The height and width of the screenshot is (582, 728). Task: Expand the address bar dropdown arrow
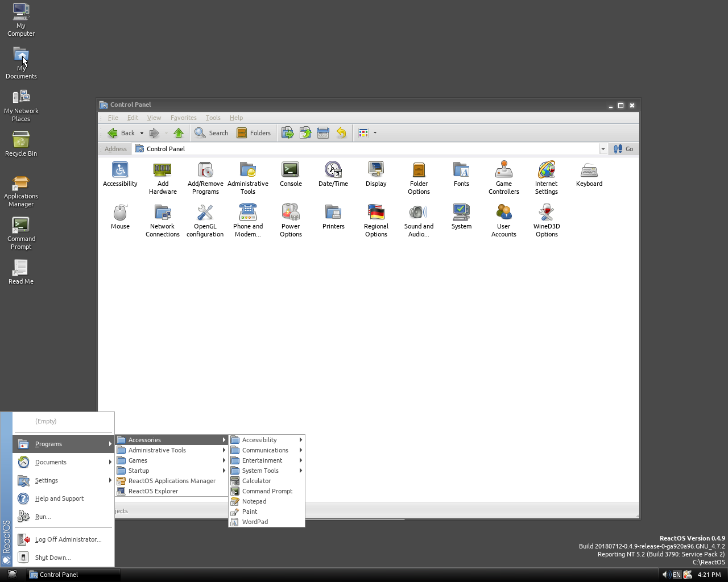click(603, 149)
